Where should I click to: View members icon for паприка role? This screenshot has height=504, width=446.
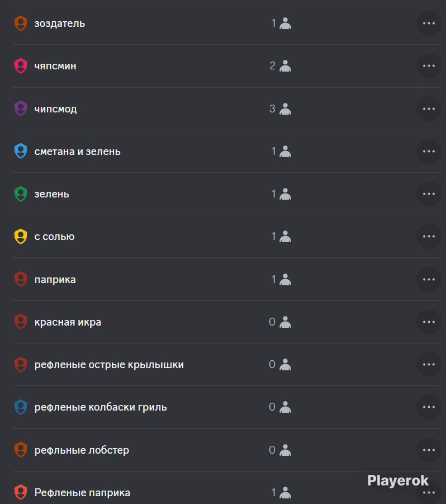(285, 279)
